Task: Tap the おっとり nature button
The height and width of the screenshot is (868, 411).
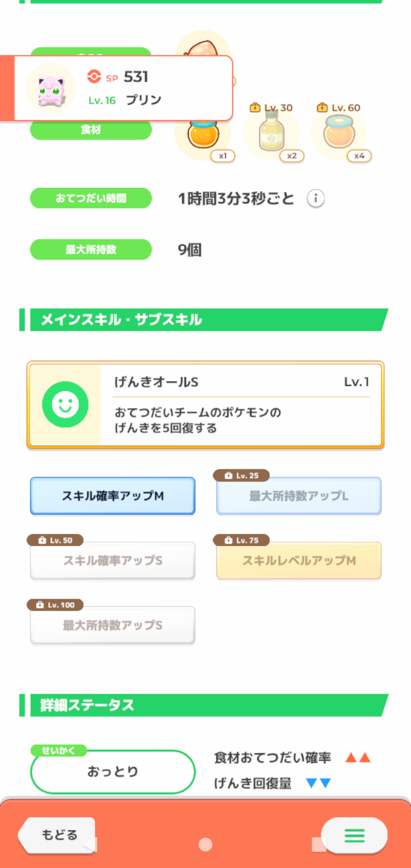Action: (x=112, y=772)
